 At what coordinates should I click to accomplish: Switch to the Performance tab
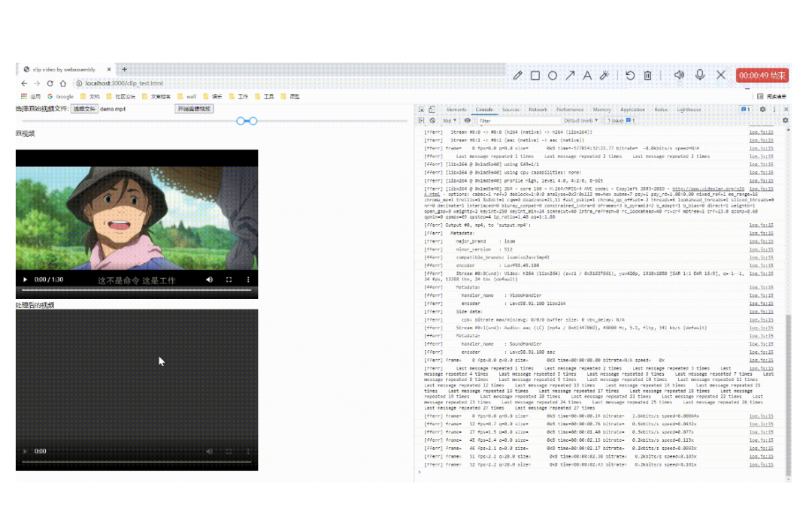[570, 110]
